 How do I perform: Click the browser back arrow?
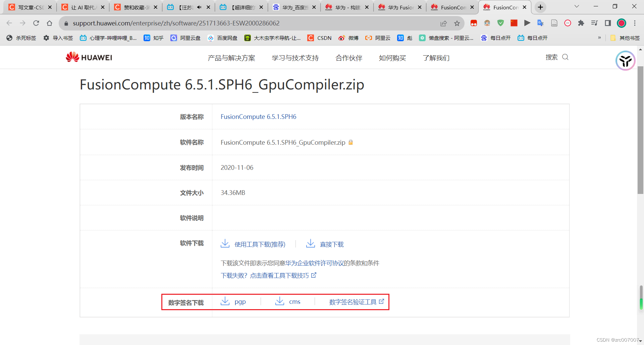tap(9, 23)
